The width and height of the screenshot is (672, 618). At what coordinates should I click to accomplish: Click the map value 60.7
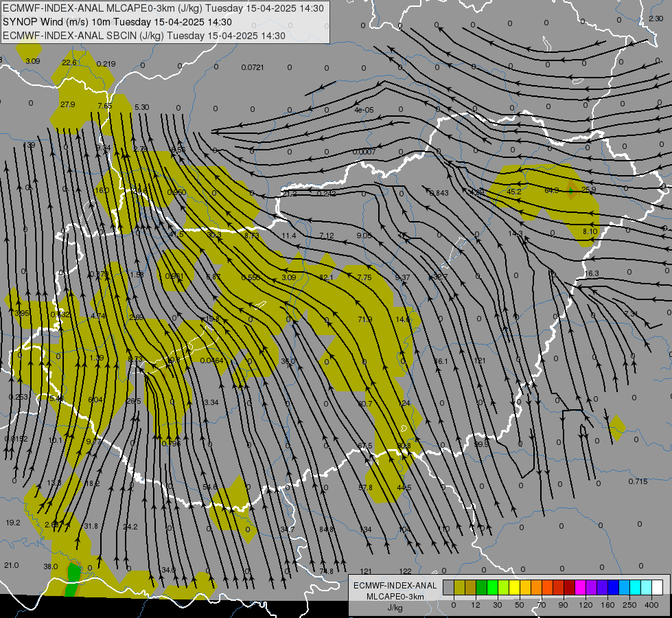[364, 404]
